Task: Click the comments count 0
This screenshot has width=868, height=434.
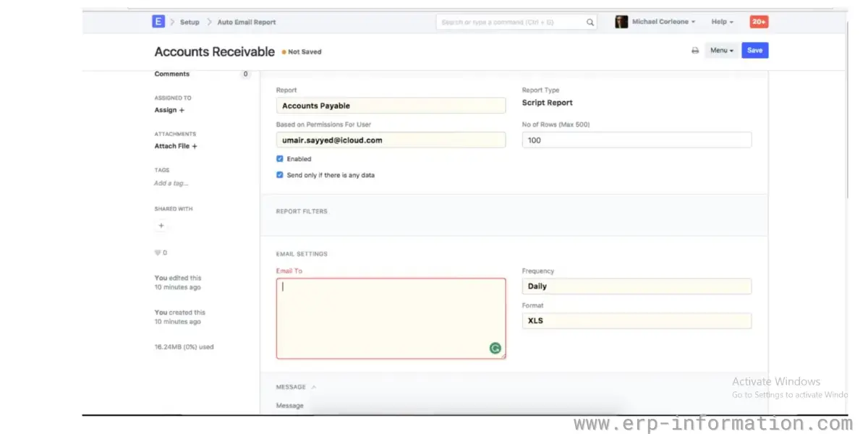Action: 245,74
